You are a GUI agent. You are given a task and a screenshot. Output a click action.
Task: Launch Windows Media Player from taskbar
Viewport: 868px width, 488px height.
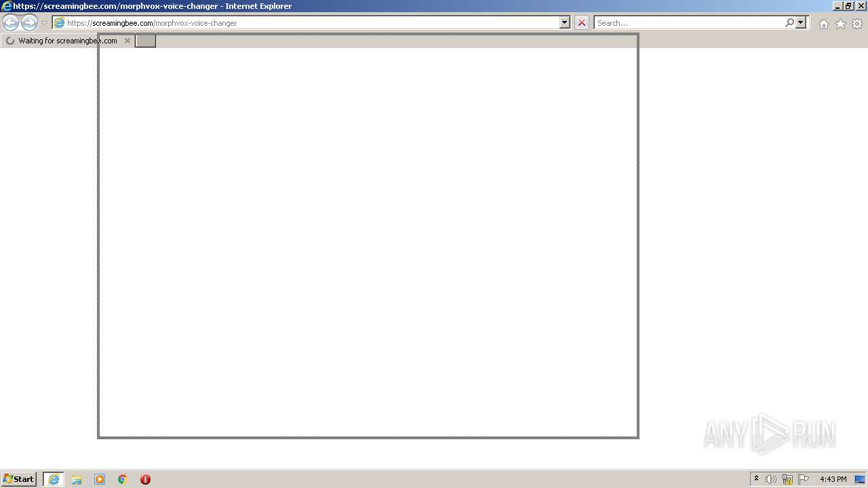tap(100, 479)
